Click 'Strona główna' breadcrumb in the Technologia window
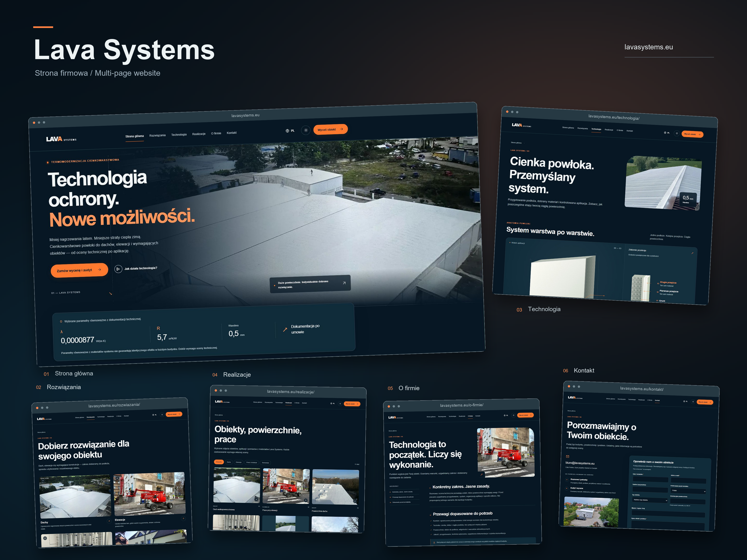Screen dimensions: 747x560 pyautogui.click(x=516, y=143)
